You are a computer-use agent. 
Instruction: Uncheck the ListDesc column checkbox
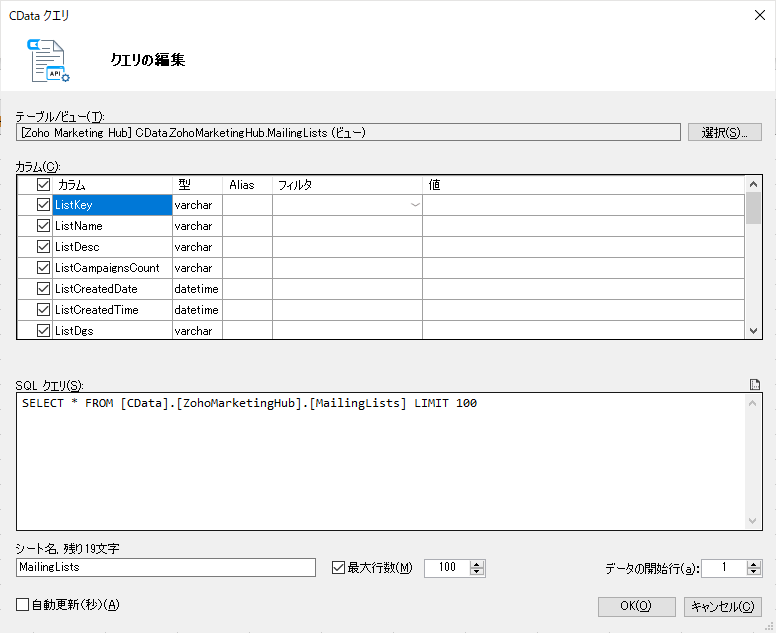point(44,246)
